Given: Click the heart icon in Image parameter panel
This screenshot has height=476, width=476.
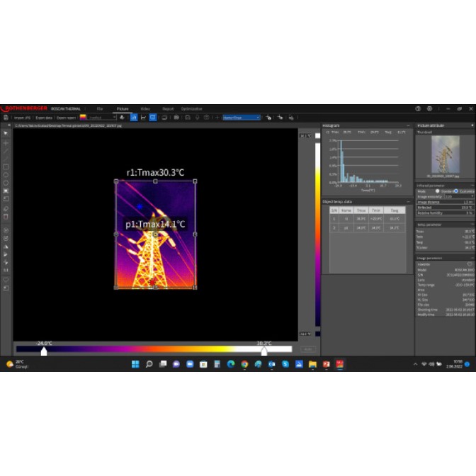Looking at the screenshot, I should click(x=470, y=264).
